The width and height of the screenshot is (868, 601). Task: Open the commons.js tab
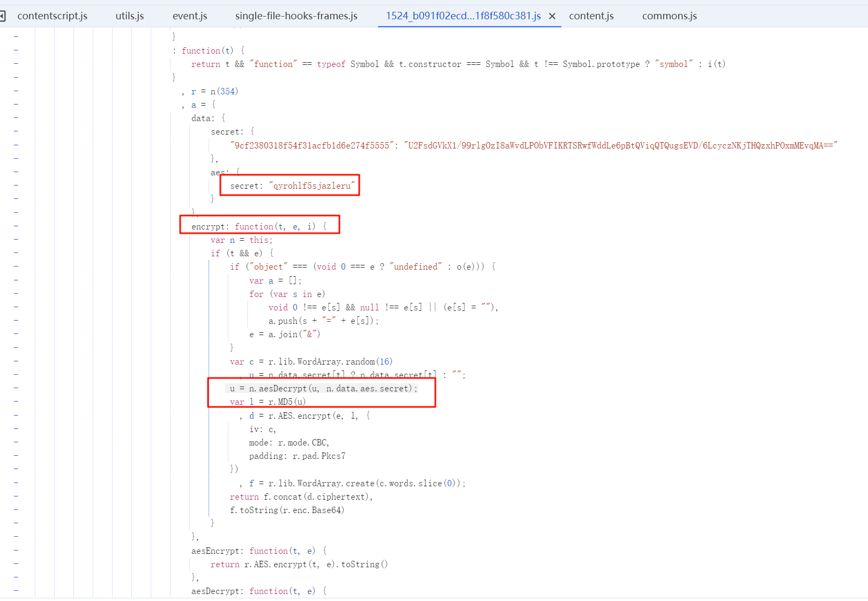tap(669, 16)
